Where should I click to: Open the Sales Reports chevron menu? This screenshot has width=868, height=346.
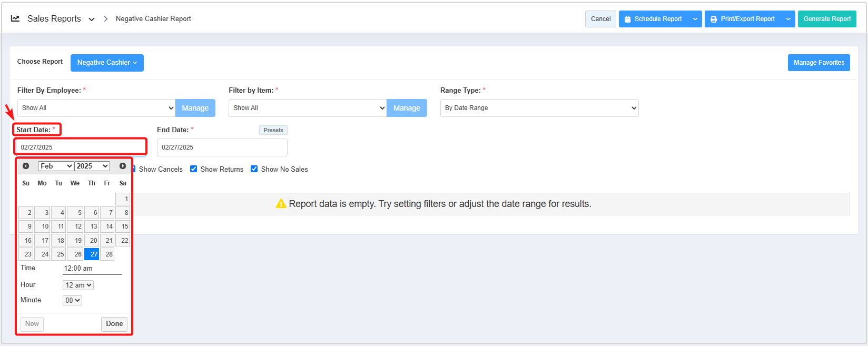pos(92,19)
